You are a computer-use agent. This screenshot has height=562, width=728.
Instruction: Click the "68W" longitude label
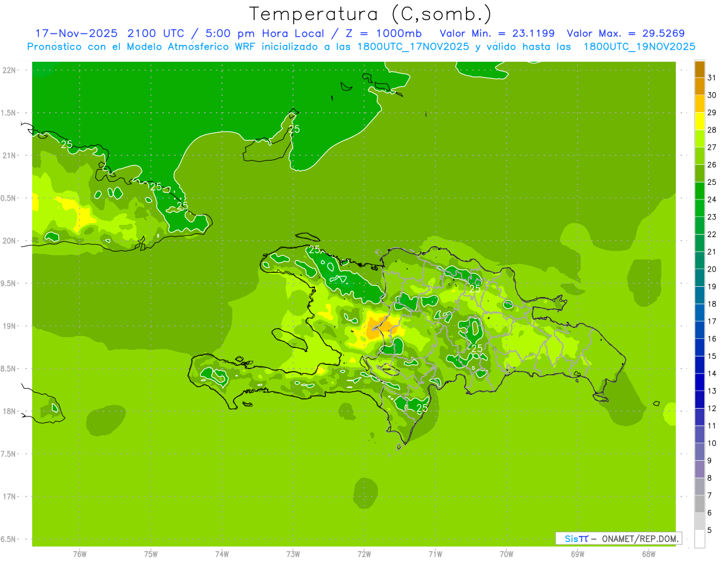pos(649,554)
